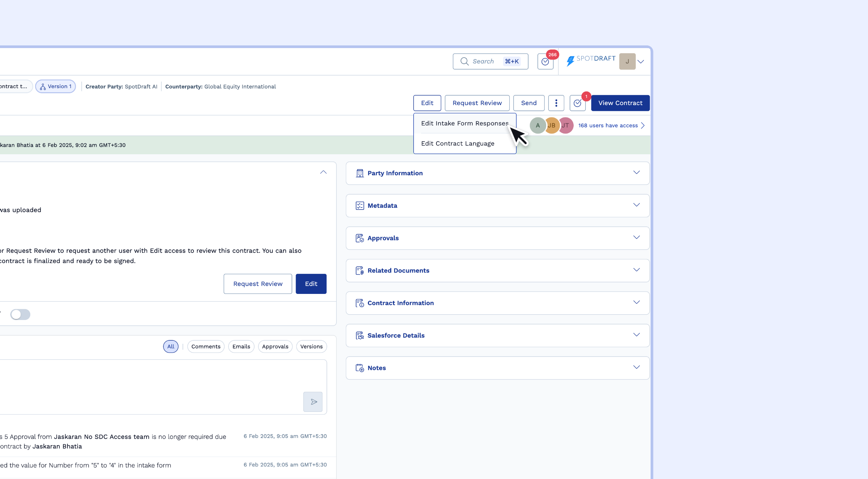
Task: Choose Edit Contract Language option
Action: coord(465,144)
